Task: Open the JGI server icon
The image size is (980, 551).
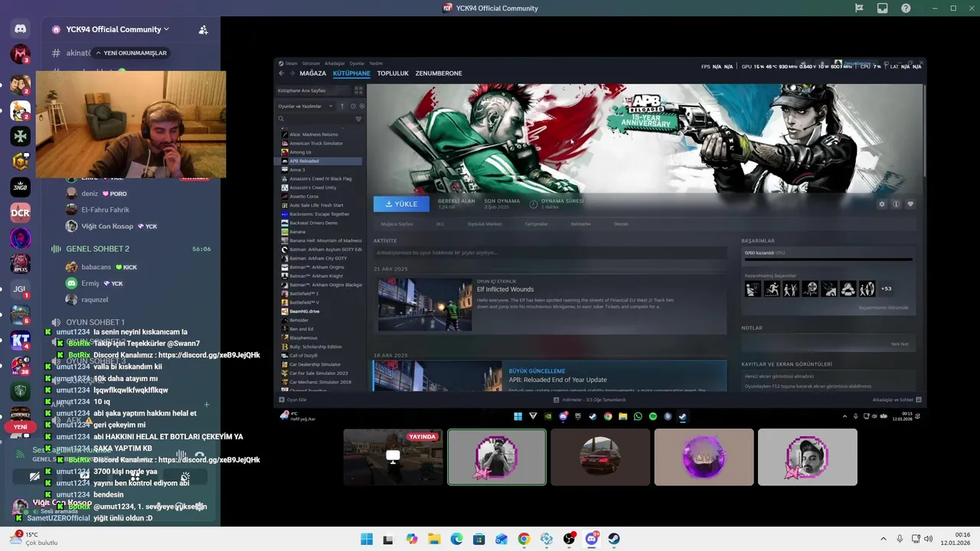Action: (21, 289)
